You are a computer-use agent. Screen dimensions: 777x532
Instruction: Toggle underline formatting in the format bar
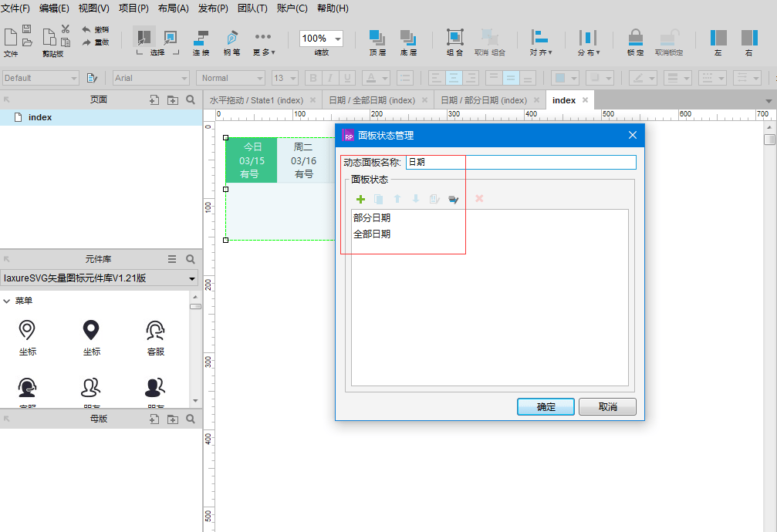pos(346,78)
